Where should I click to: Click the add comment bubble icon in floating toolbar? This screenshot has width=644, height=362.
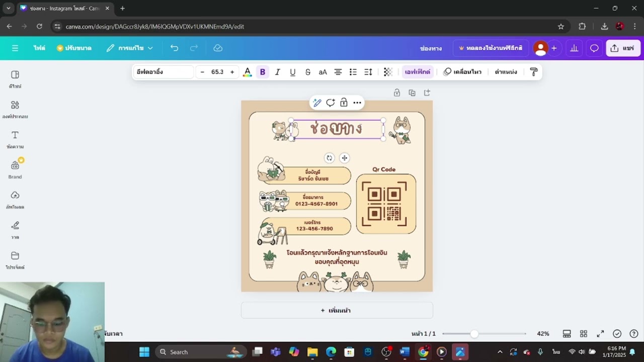[x=330, y=103]
